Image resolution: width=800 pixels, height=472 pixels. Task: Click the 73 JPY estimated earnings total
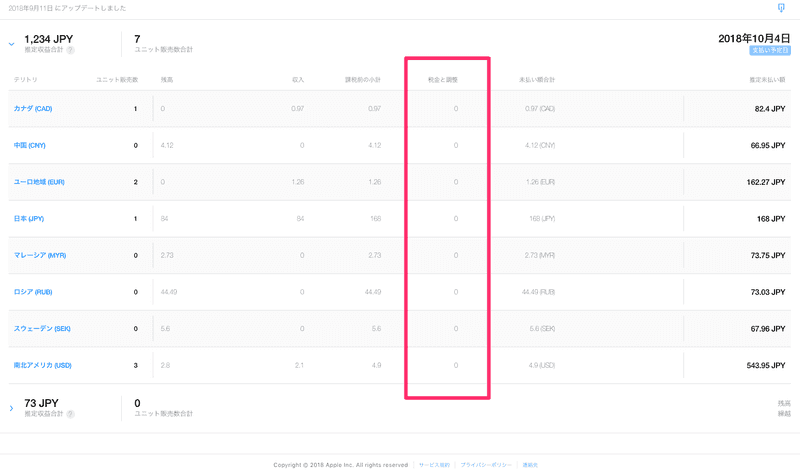click(41, 403)
